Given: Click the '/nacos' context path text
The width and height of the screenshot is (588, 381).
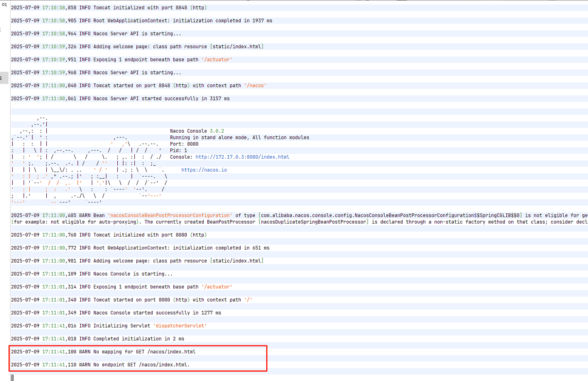Looking at the screenshot, I should [x=255, y=85].
